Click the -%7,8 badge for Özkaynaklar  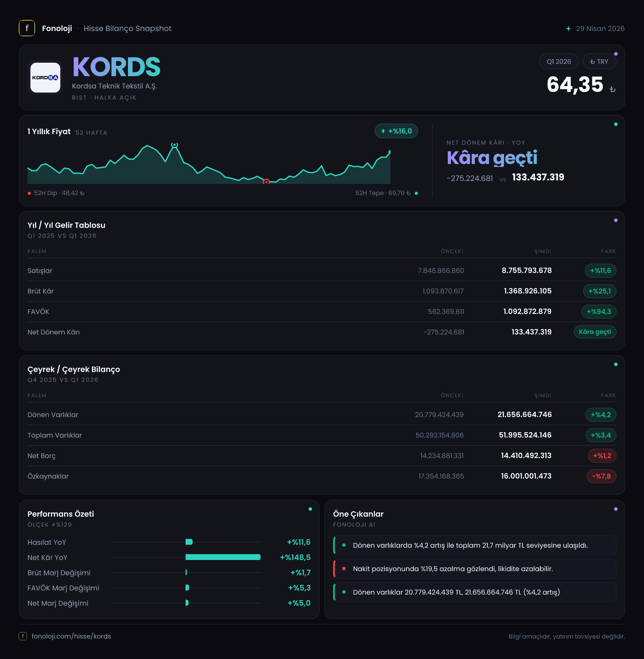(601, 476)
